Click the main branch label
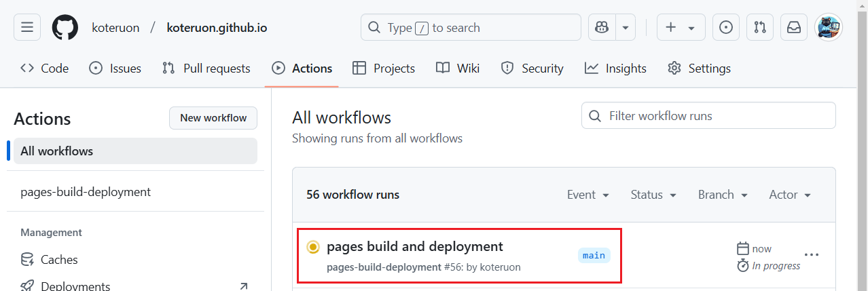This screenshot has width=868, height=291. coord(594,255)
